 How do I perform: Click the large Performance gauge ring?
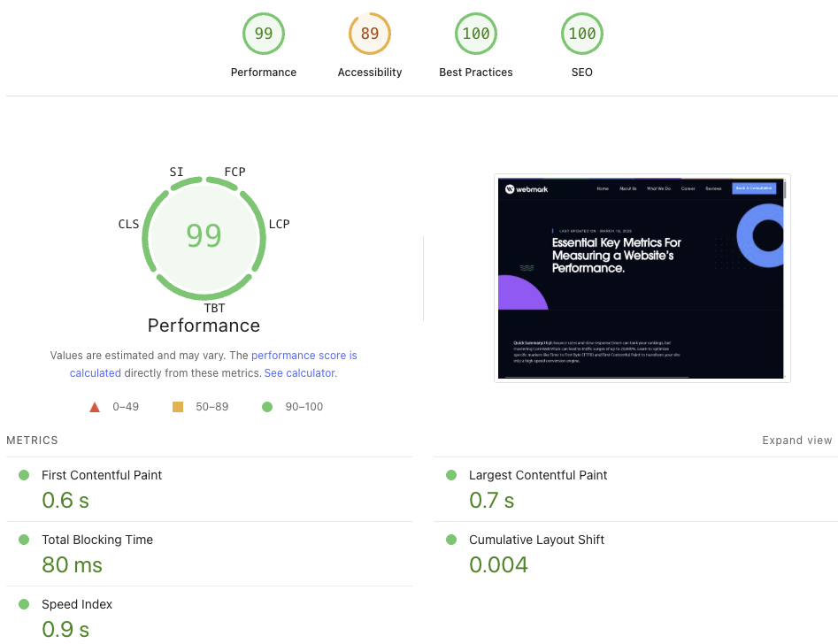(x=204, y=237)
